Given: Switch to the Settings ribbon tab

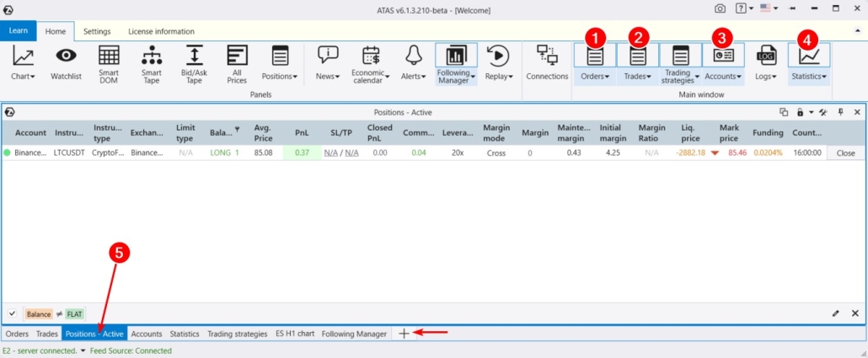Looking at the screenshot, I should [97, 31].
